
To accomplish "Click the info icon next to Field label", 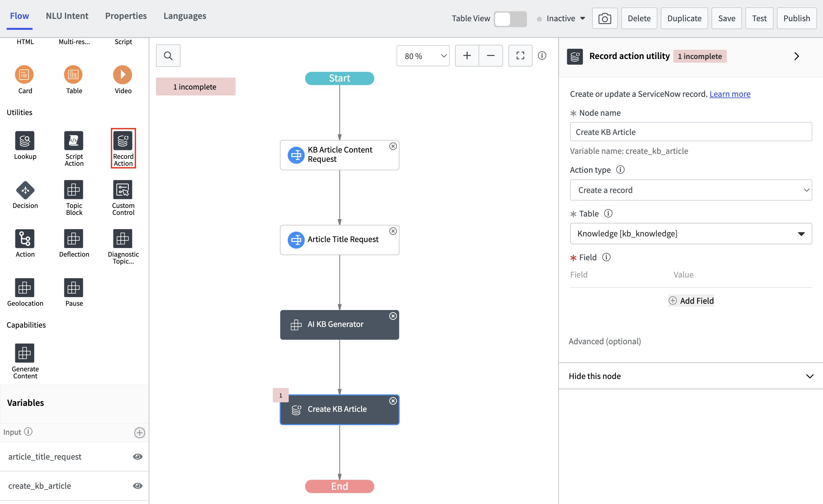I will click(x=606, y=257).
